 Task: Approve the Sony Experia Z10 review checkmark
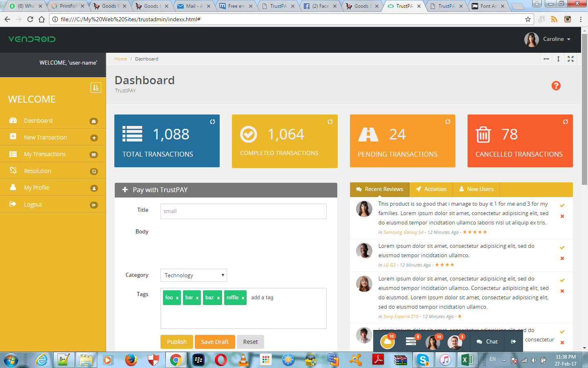point(562,280)
